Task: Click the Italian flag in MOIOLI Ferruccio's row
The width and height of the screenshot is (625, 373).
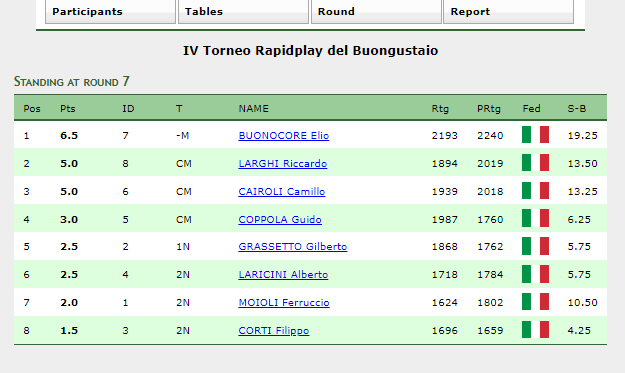Action: pyautogui.click(x=535, y=302)
